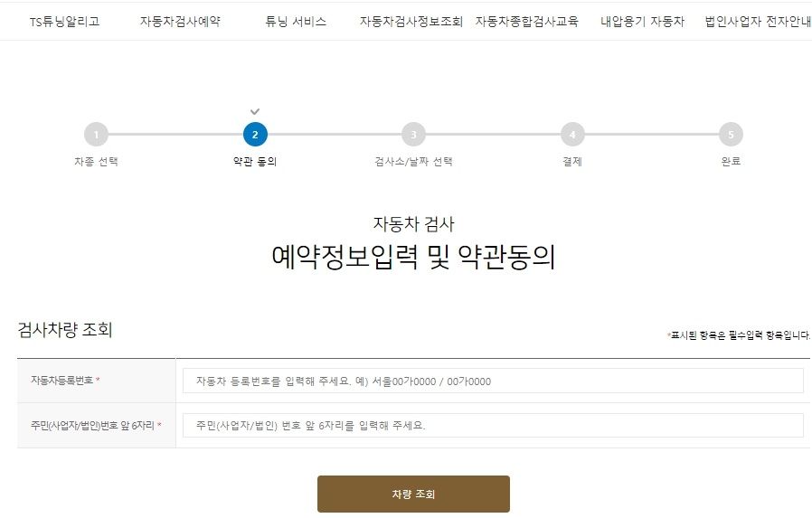The image size is (812, 518).
Task: Open the 자동차검사정보조회 menu
Action: point(411,21)
